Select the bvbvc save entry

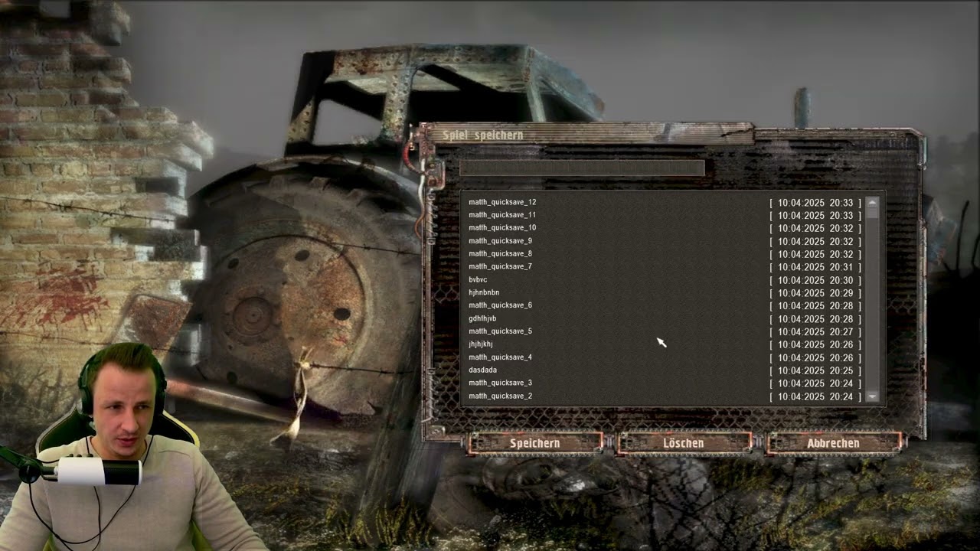coord(664,280)
